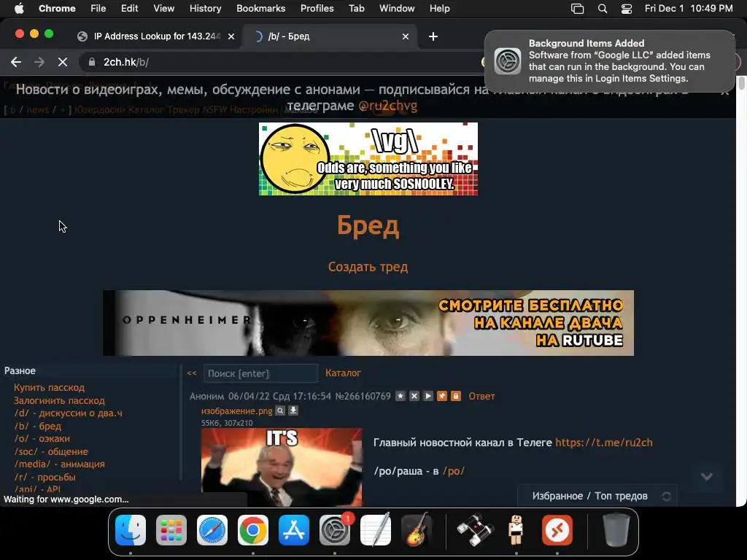The image size is (747, 560).
Task: Open the Trash in the dock
Action: [x=616, y=530]
